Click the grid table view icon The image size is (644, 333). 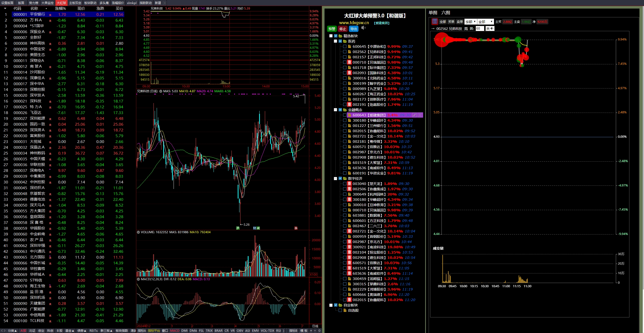(434, 22)
